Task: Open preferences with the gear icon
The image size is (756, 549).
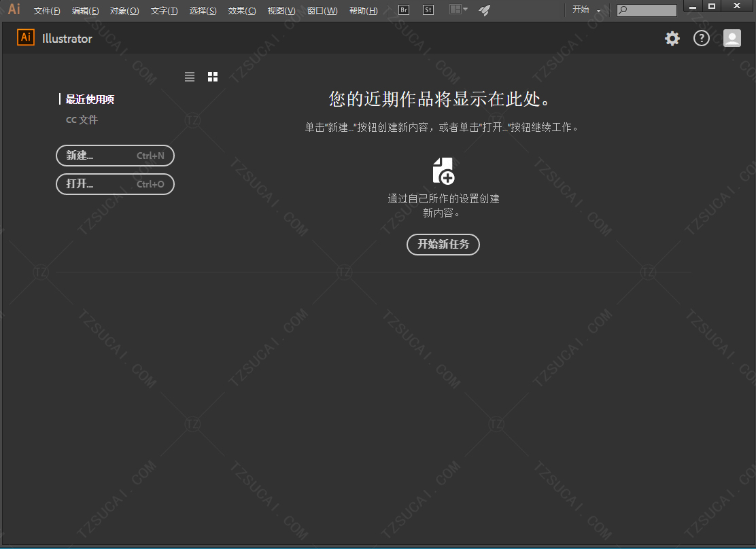Action: (672, 38)
